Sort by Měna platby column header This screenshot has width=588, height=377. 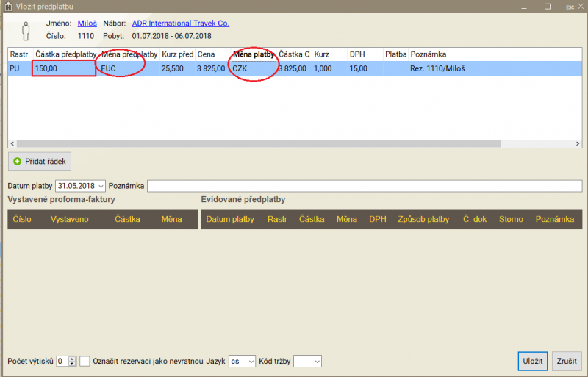click(x=253, y=54)
